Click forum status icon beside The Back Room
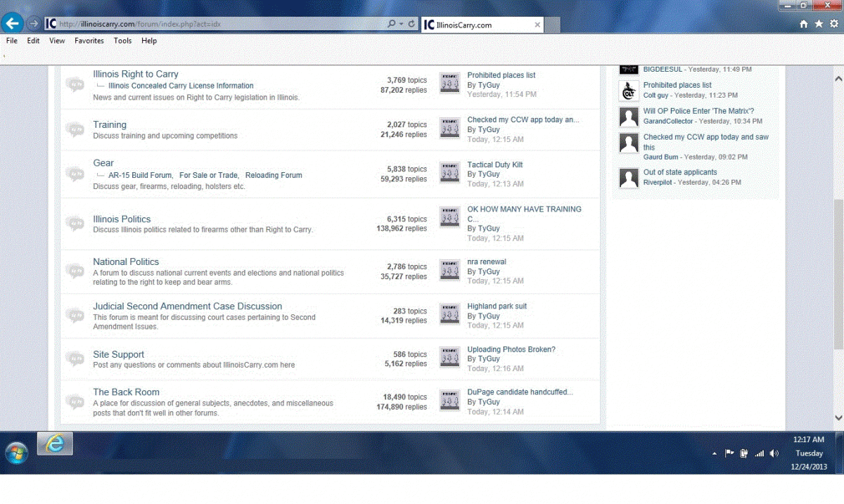 [75, 401]
